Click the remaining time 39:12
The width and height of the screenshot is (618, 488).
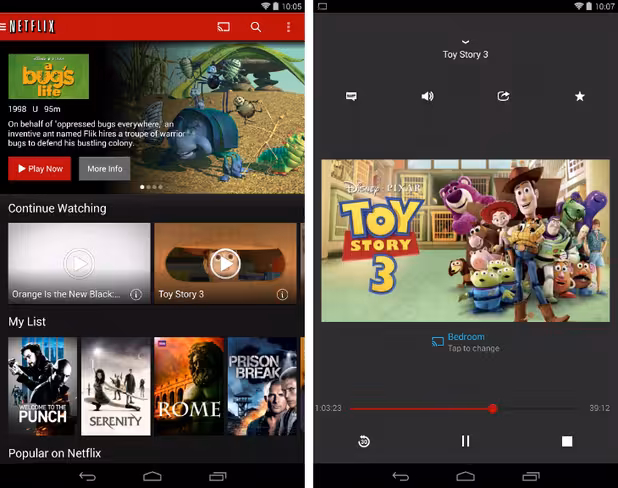coord(599,408)
